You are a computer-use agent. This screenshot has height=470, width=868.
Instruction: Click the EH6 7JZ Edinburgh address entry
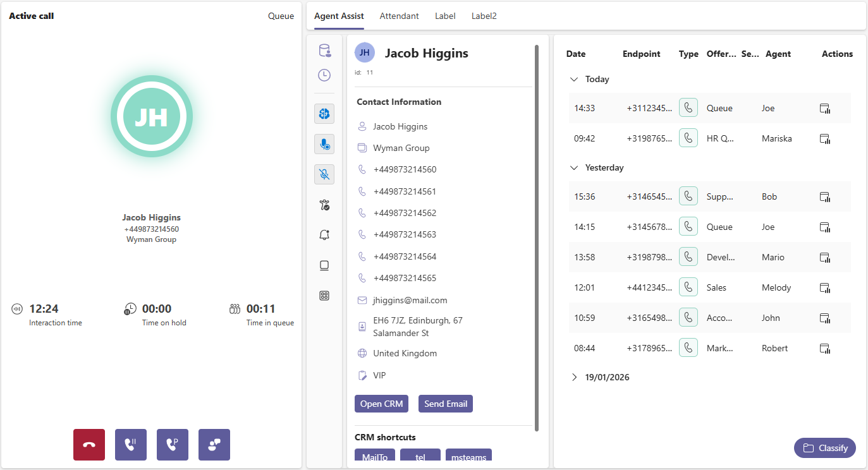click(418, 327)
